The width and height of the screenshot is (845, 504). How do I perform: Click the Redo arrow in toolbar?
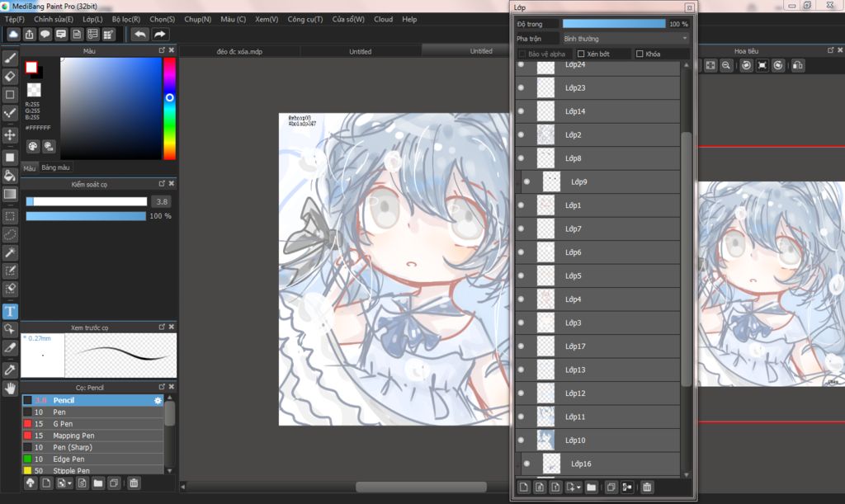coord(160,35)
